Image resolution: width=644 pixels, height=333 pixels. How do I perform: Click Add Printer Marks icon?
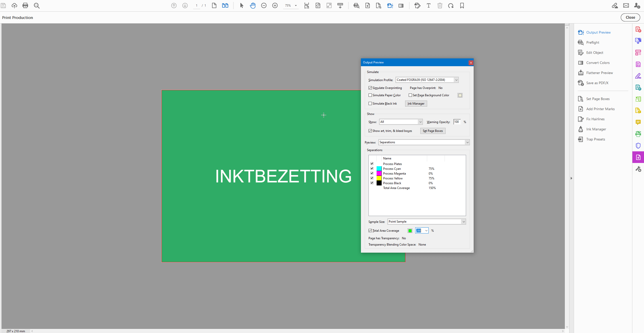pyautogui.click(x=581, y=109)
